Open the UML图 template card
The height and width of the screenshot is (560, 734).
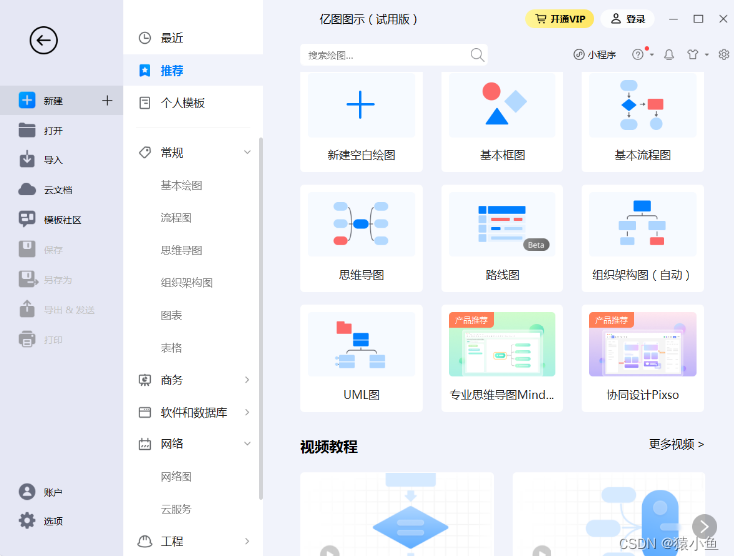(361, 359)
